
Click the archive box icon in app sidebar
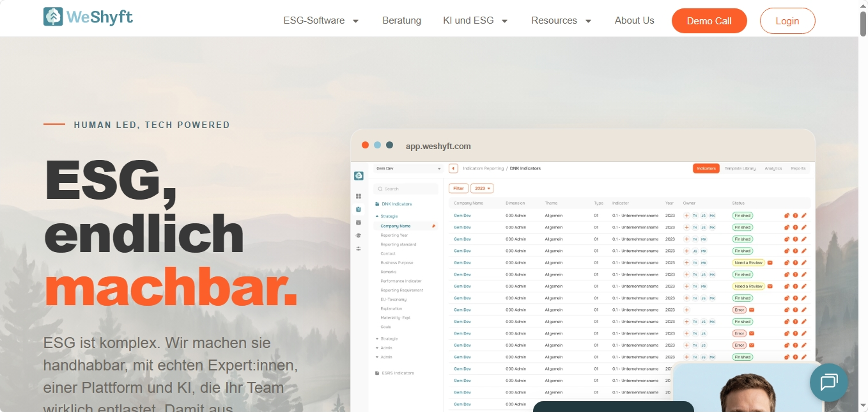tap(359, 222)
